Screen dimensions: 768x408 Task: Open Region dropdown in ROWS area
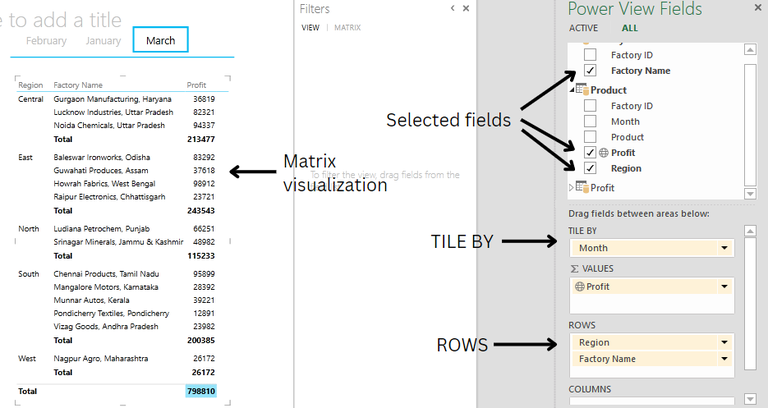tap(724, 342)
